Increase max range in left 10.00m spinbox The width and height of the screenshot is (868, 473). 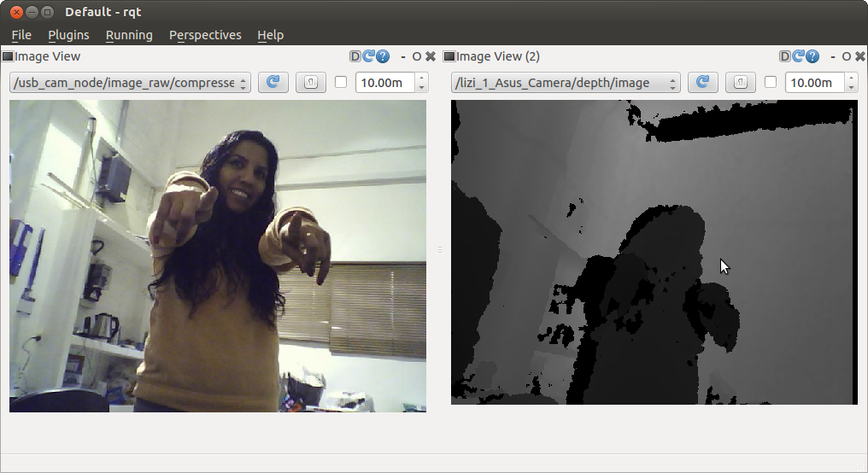(x=421, y=79)
